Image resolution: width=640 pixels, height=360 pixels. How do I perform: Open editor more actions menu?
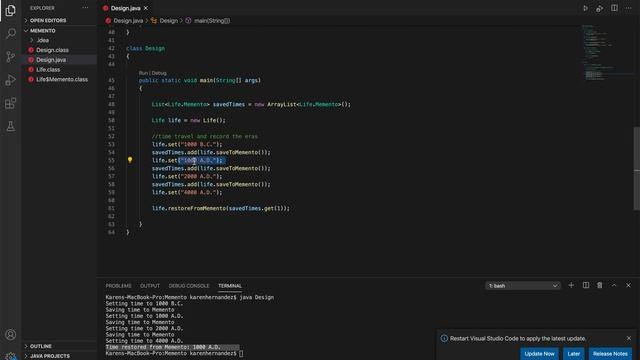tap(629, 8)
